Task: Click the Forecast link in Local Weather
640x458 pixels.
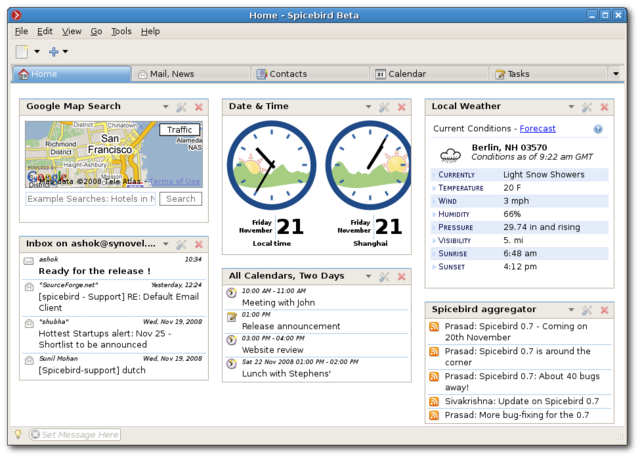Action: [x=537, y=129]
